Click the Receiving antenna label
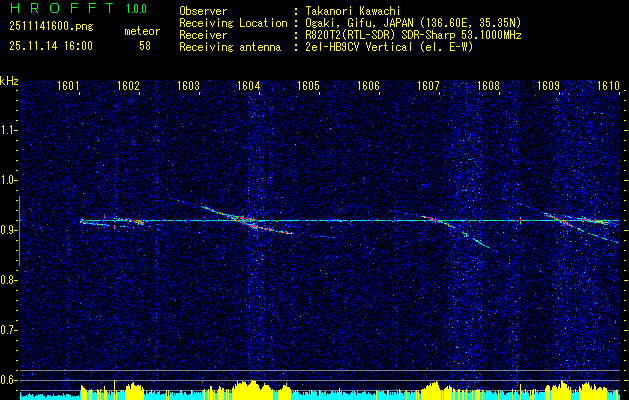The width and height of the screenshot is (629, 400). coord(230,47)
